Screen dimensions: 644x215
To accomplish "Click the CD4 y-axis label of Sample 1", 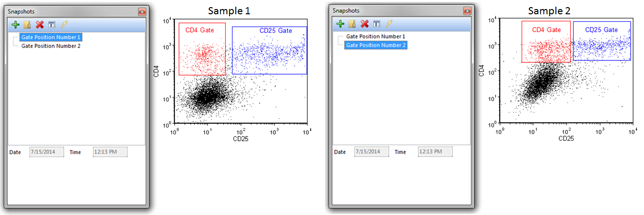I will coord(155,72).
